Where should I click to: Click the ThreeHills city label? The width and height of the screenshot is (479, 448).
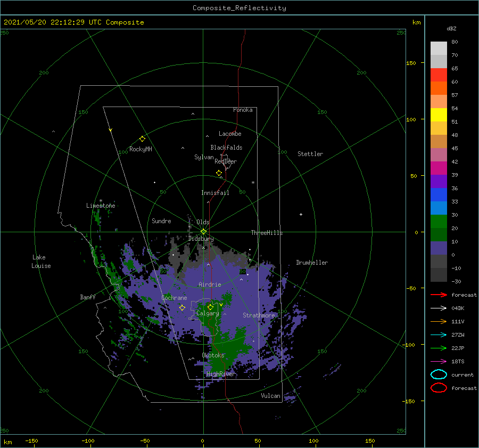pos(267,233)
